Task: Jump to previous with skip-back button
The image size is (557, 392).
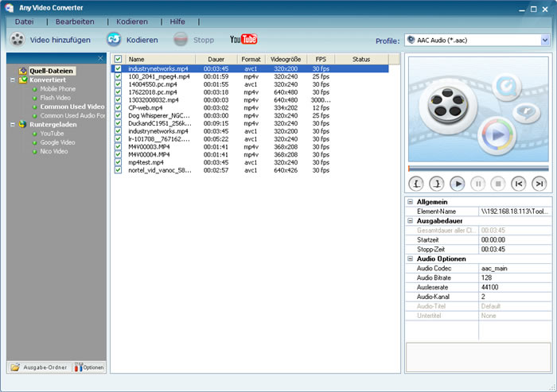Action: click(x=519, y=184)
